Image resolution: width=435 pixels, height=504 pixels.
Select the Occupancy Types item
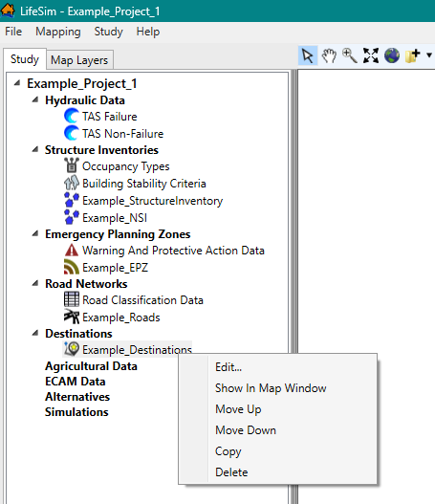point(125,166)
